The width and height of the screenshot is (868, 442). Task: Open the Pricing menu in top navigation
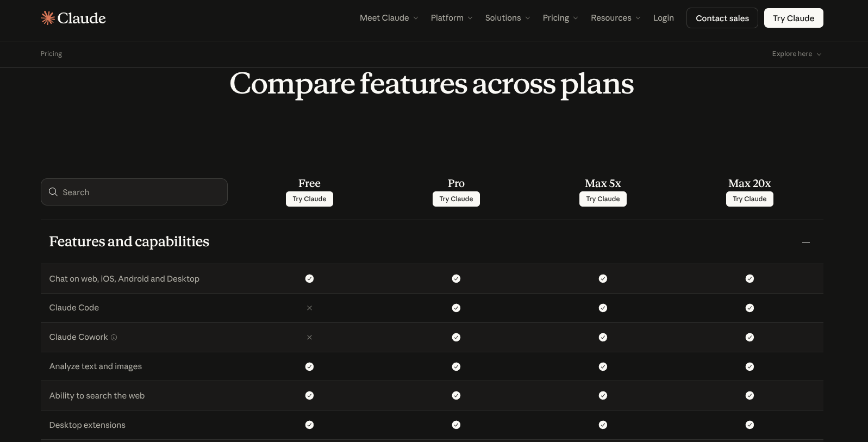coord(560,18)
